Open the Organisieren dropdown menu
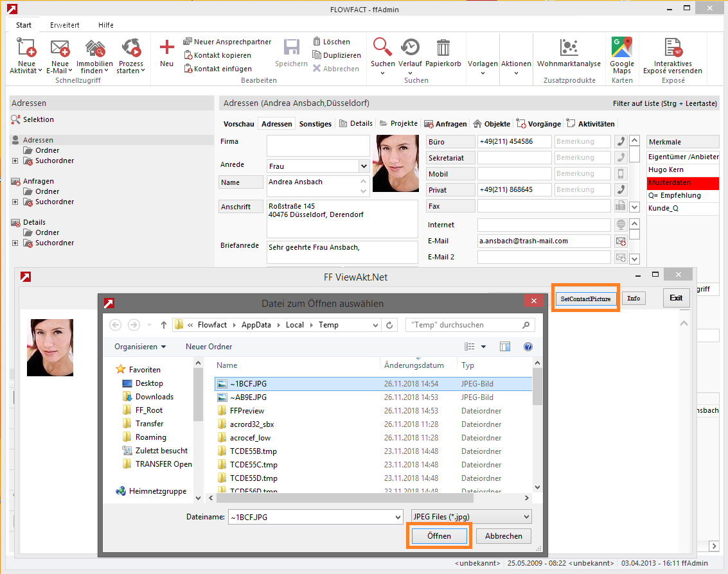Image resolution: width=728 pixels, height=574 pixels. click(140, 347)
